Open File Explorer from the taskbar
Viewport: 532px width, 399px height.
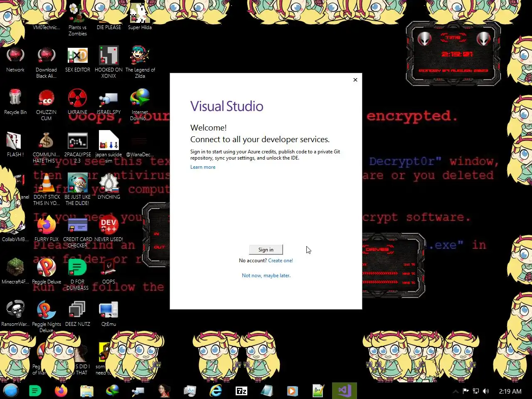tap(87, 391)
